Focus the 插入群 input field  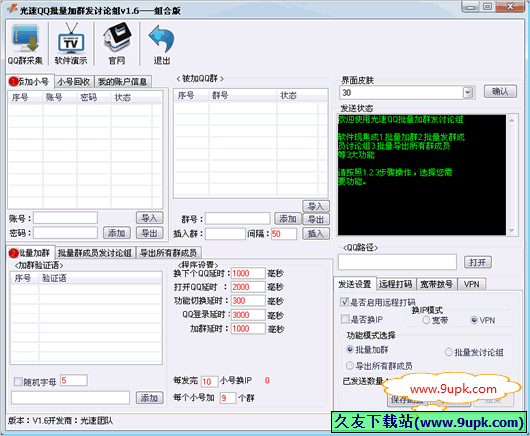click(x=225, y=234)
